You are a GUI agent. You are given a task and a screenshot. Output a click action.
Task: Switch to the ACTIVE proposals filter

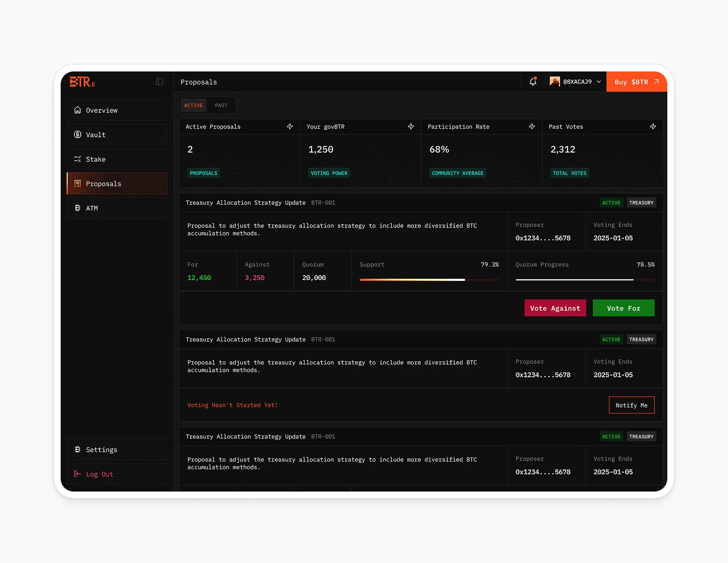(193, 105)
